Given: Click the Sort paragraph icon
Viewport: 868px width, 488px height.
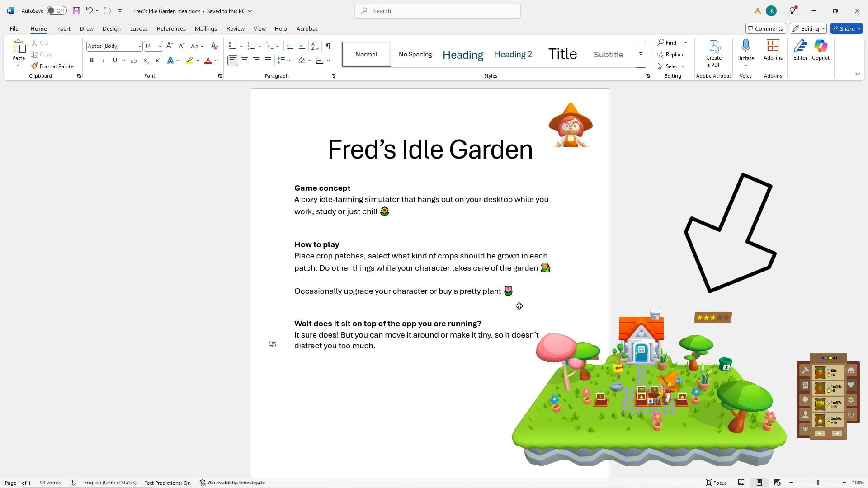Looking at the screenshot, I should [315, 46].
